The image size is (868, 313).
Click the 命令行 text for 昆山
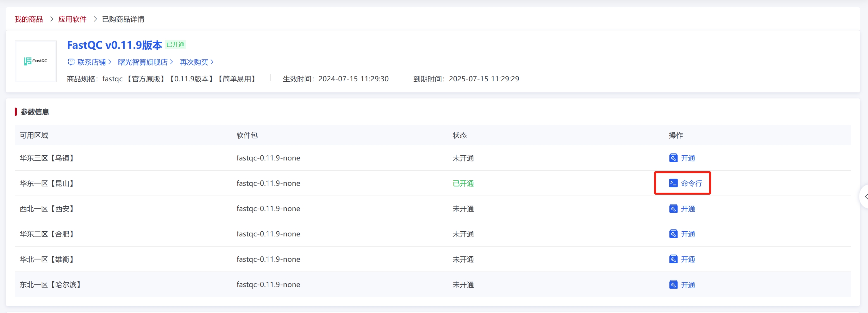coord(691,183)
